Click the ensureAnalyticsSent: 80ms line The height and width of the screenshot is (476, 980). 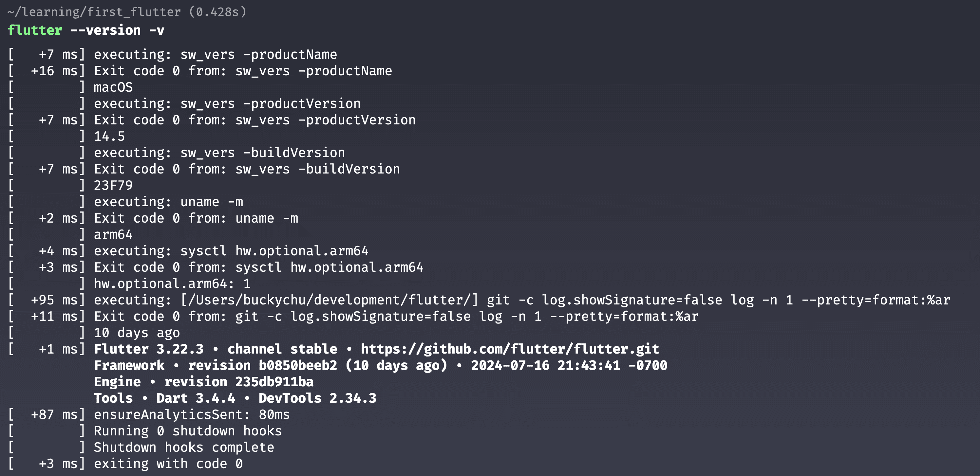[191, 414]
